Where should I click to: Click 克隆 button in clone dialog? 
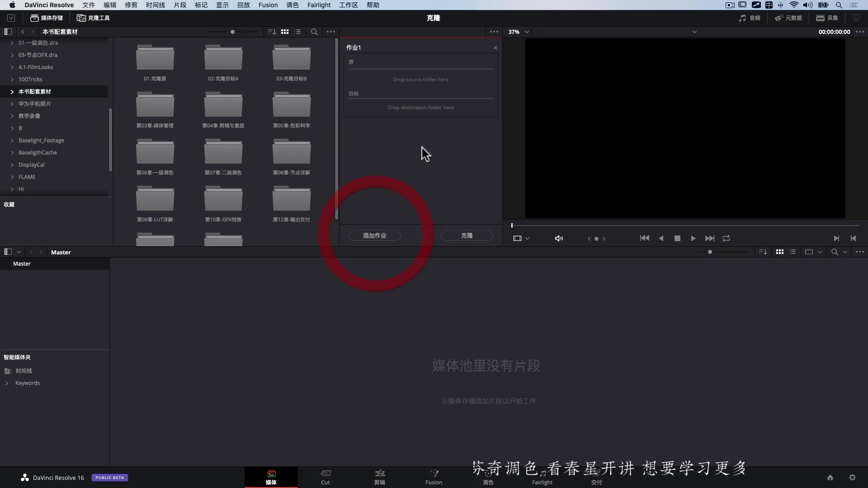point(467,235)
